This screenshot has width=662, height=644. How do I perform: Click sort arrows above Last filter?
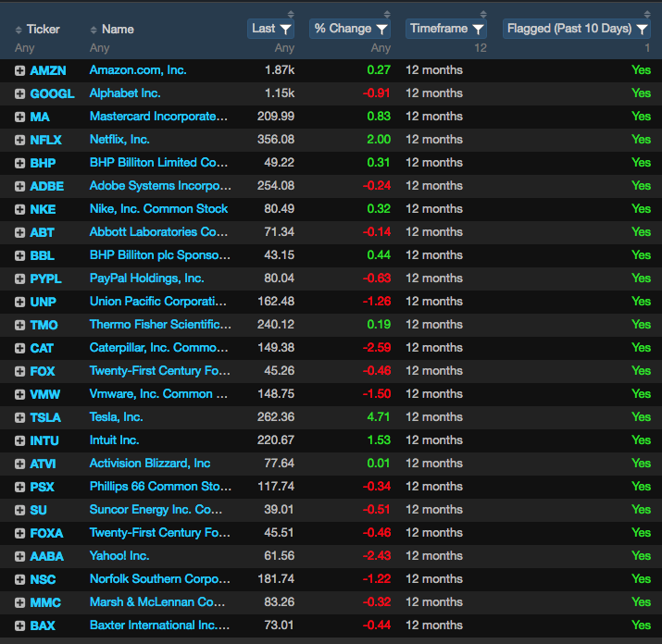291,15
